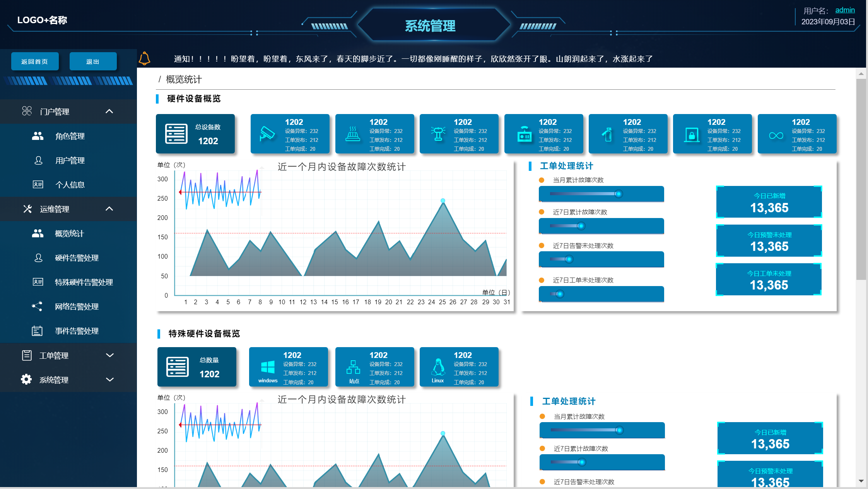The width and height of the screenshot is (868, 489).
Task: Click the first 近7日累计故障次数 slider handle
Action: click(581, 226)
